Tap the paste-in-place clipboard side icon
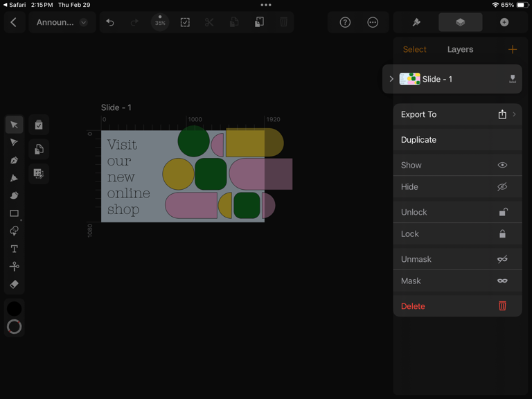 pos(39,125)
